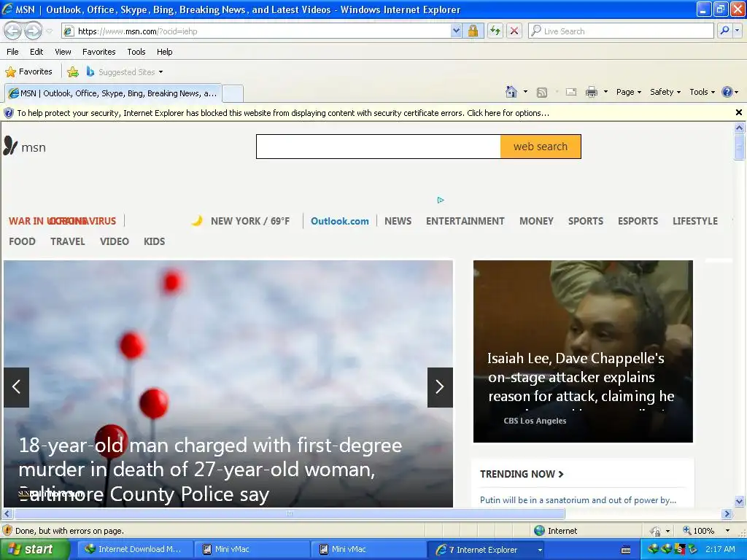This screenshot has width=747, height=560.
Task: Open Isaiah Lee Dave Chappelle story thumbnail
Action: click(583, 351)
